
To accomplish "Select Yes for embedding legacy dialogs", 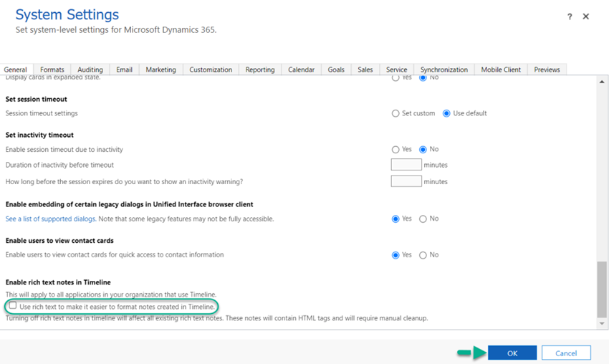I will [395, 219].
